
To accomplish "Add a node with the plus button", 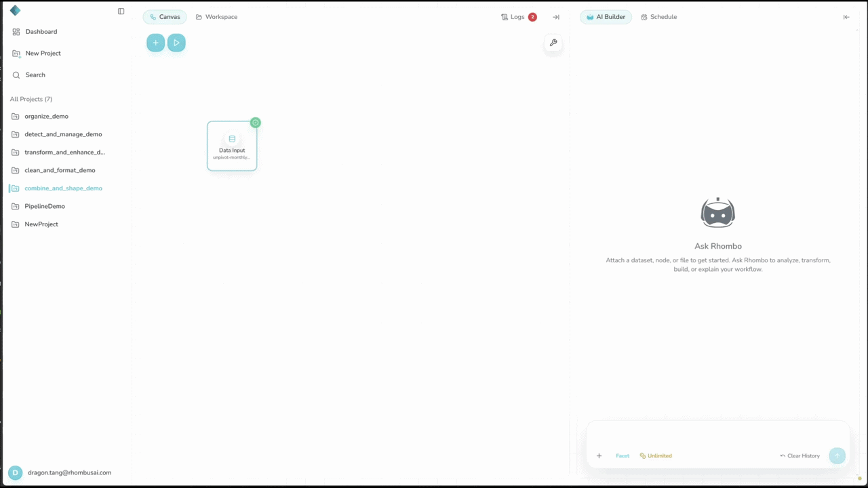I will pyautogui.click(x=155, y=43).
